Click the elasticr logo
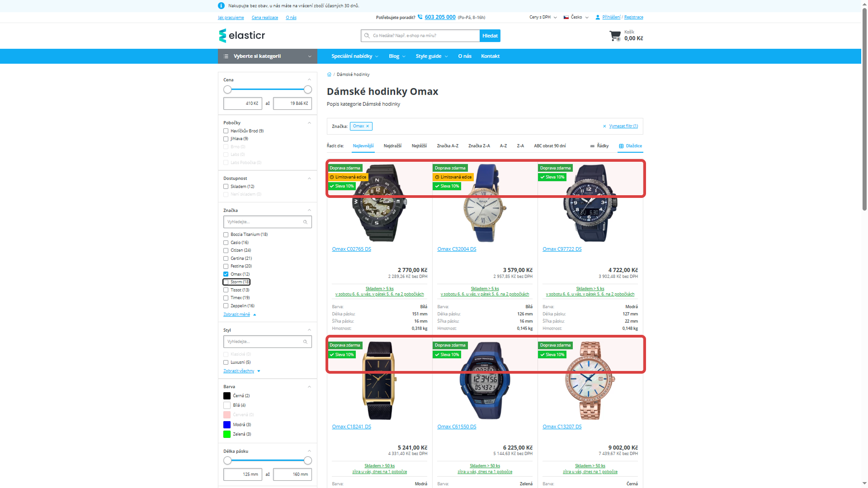 [x=242, y=35]
